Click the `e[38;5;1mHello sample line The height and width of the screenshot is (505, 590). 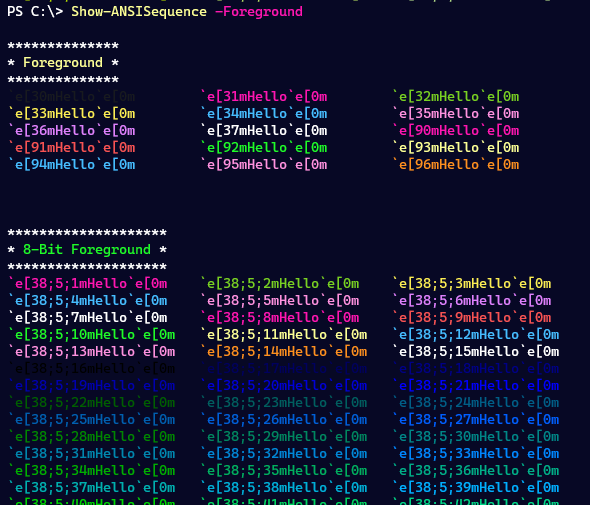click(x=87, y=284)
